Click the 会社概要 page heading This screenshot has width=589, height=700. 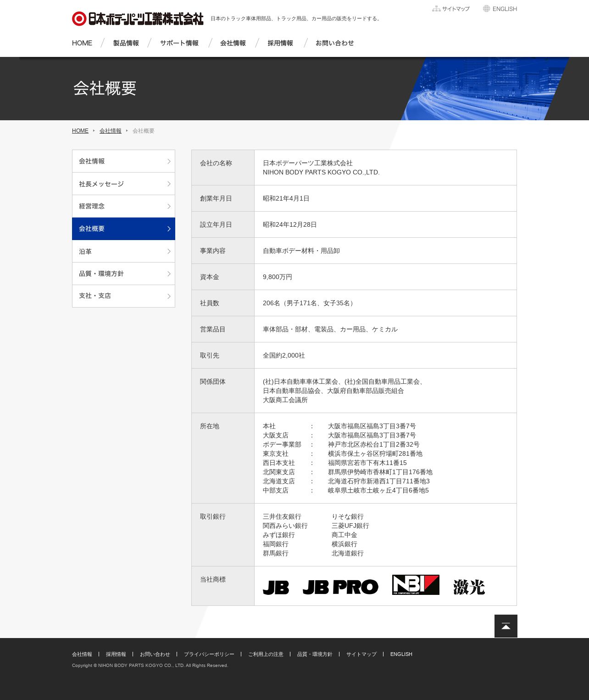tap(105, 88)
